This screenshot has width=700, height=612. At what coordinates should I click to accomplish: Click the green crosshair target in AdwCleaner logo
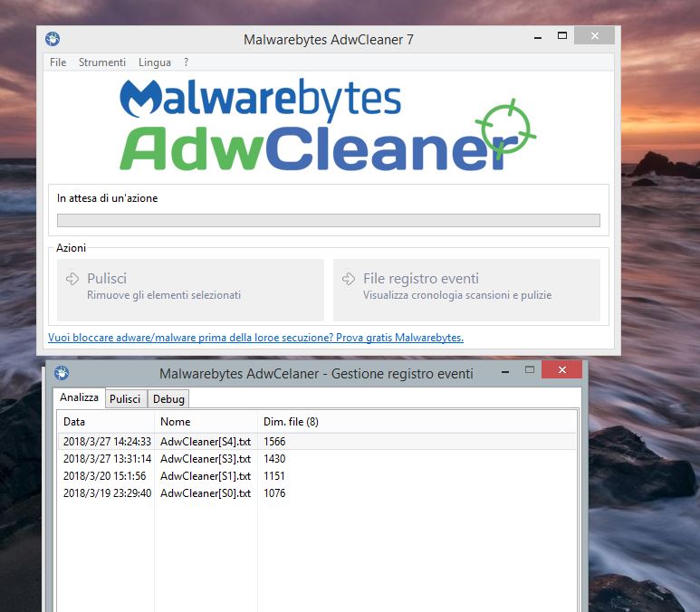pyautogui.click(x=506, y=128)
